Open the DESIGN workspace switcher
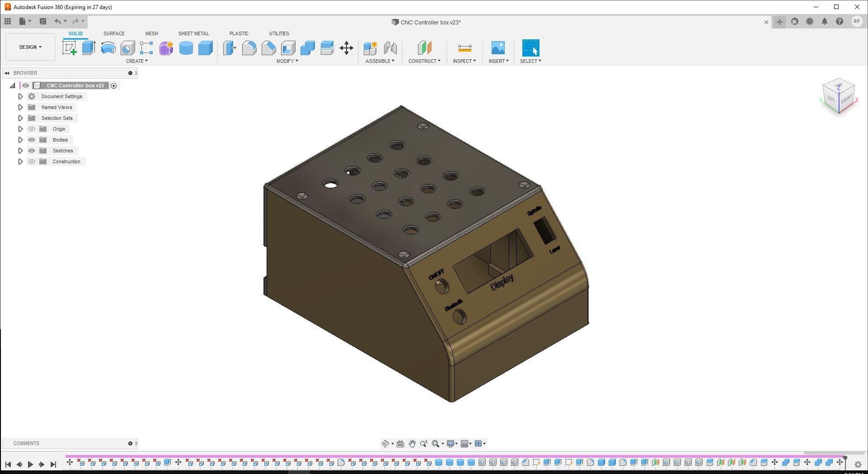868x474 pixels. [30, 47]
